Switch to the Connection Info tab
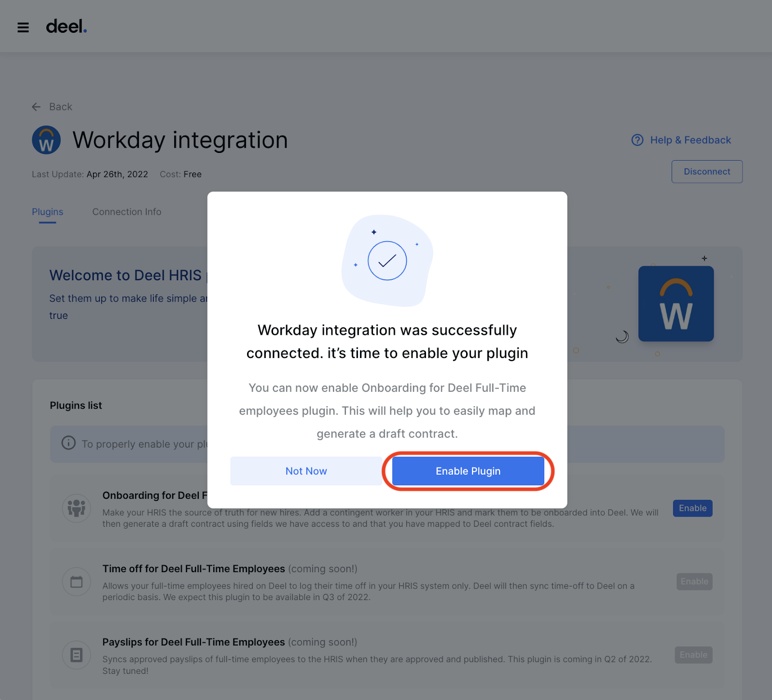The image size is (772, 700). [126, 212]
